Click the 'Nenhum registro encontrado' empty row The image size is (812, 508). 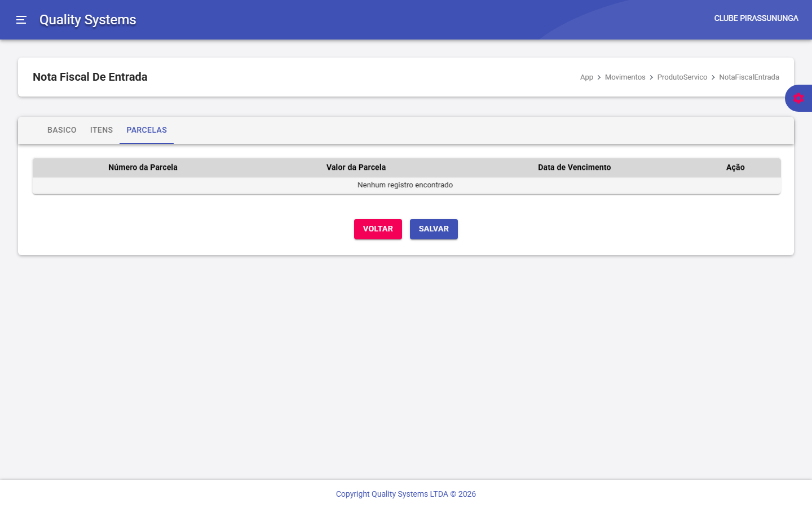(x=405, y=185)
